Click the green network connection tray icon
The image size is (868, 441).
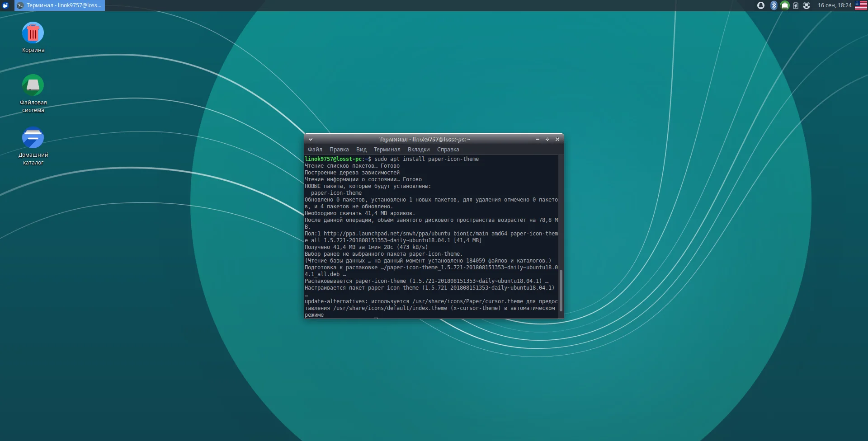[x=785, y=5]
